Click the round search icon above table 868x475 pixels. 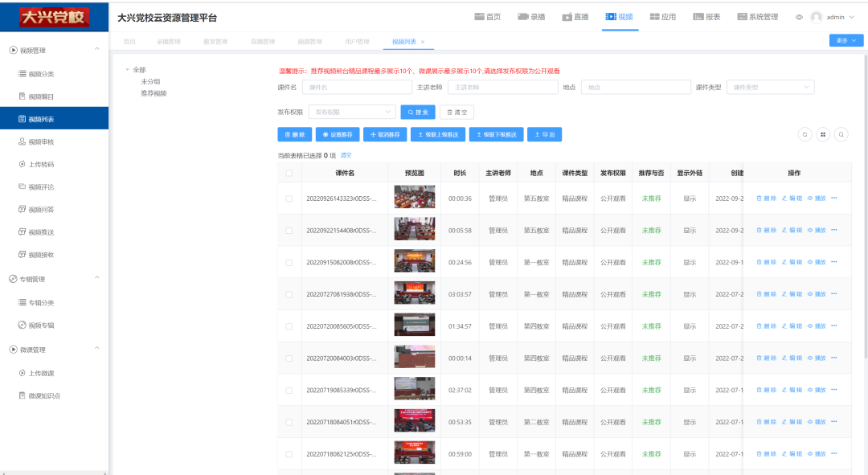click(x=841, y=134)
